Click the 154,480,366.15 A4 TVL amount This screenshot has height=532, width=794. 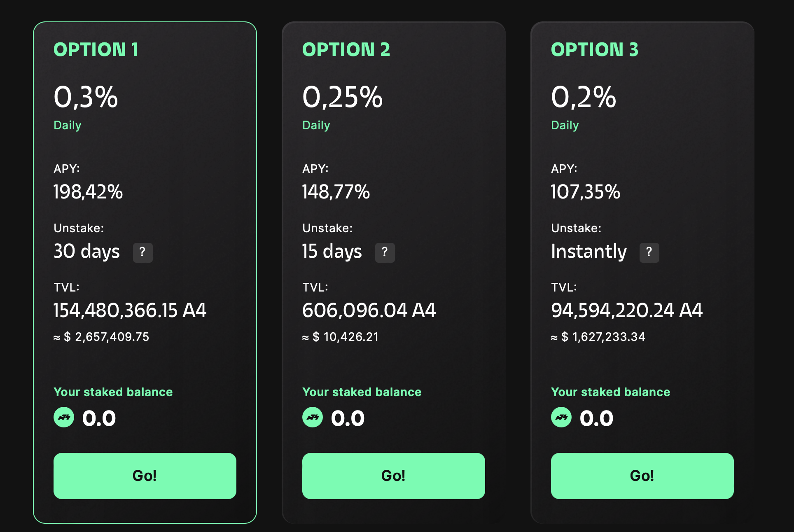(130, 310)
